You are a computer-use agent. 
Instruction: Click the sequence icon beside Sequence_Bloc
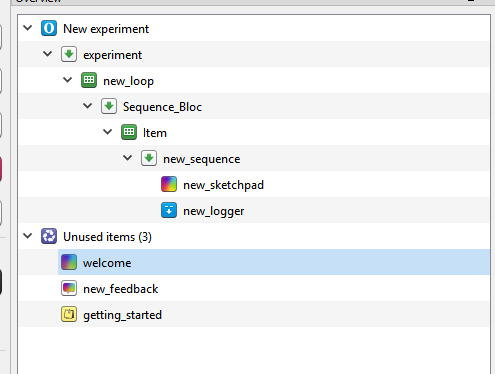coord(109,106)
